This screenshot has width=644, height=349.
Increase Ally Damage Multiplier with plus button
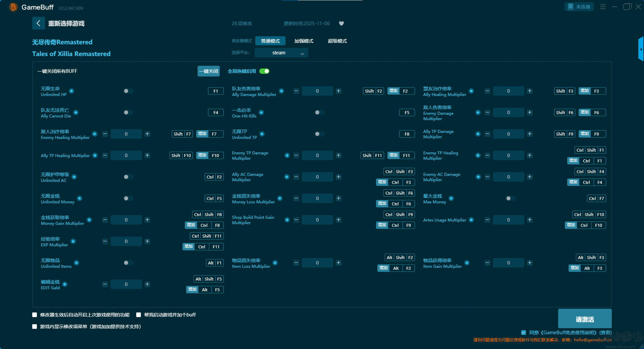coord(338,91)
